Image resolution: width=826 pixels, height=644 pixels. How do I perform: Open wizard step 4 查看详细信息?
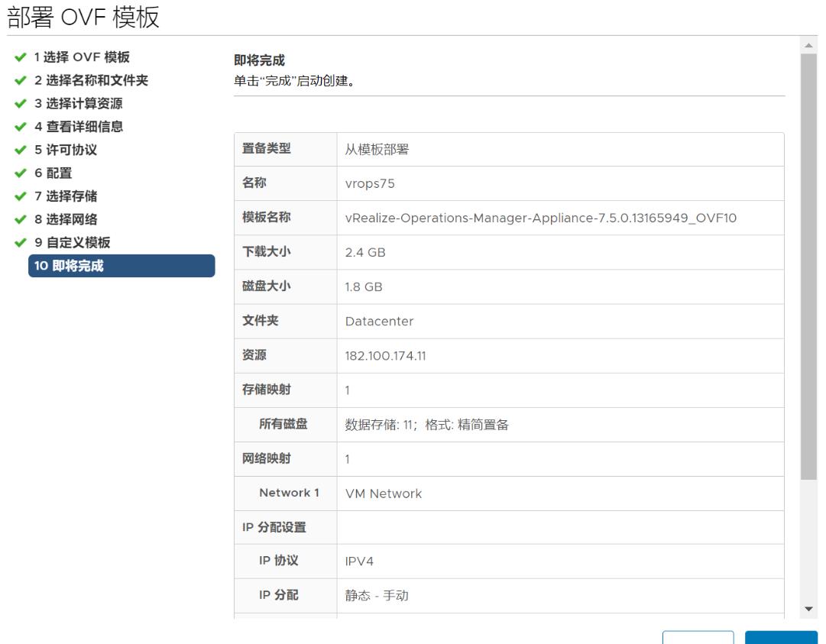pos(78,127)
